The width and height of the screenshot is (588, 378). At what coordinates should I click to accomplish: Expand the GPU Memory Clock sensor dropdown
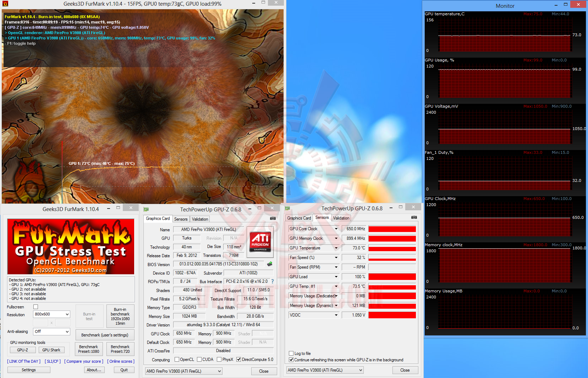click(336, 238)
